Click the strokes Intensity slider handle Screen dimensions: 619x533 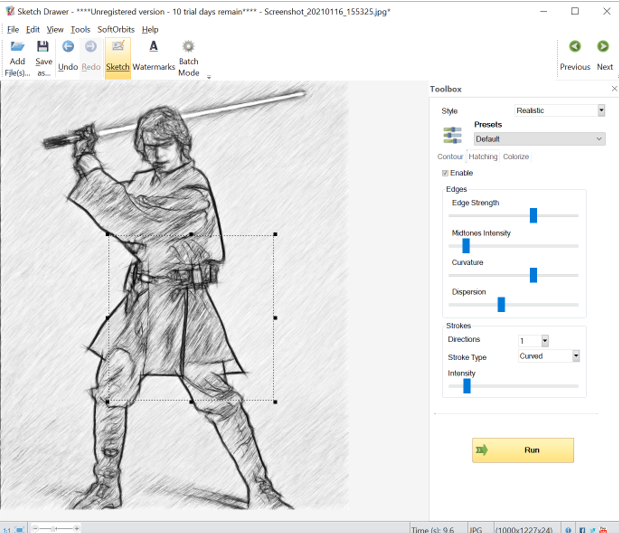(x=467, y=386)
